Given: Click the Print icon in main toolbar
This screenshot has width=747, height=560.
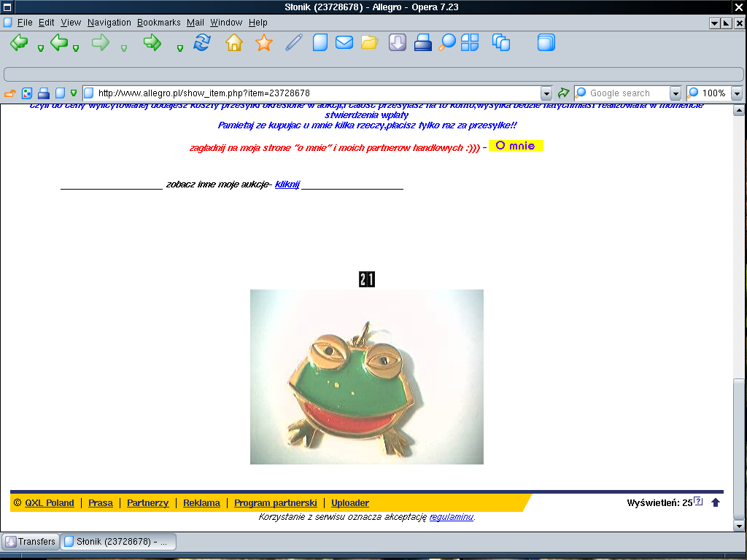Looking at the screenshot, I should pos(423,43).
